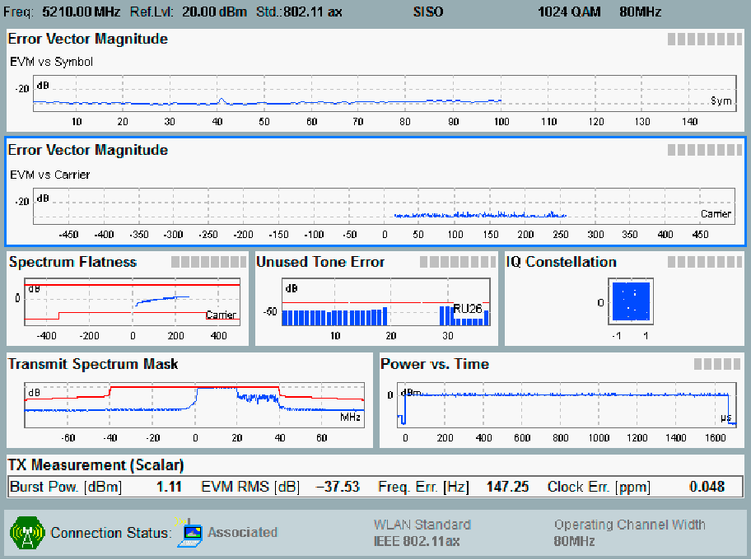This screenshot has height=560, width=751.
Task: Click the progress bar in EVM vs Symbol panel
Action: click(x=702, y=39)
